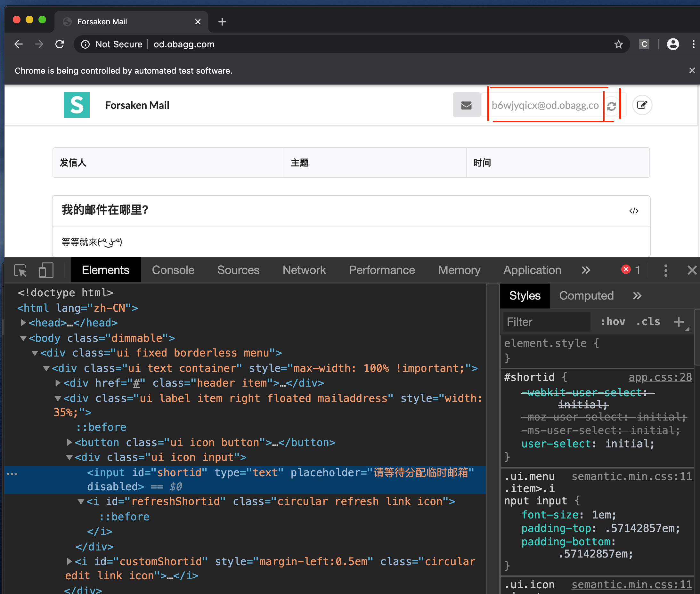Toggle the :hov pseudo-class panel
Viewport: 700px width, 594px height.
coord(613,322)
